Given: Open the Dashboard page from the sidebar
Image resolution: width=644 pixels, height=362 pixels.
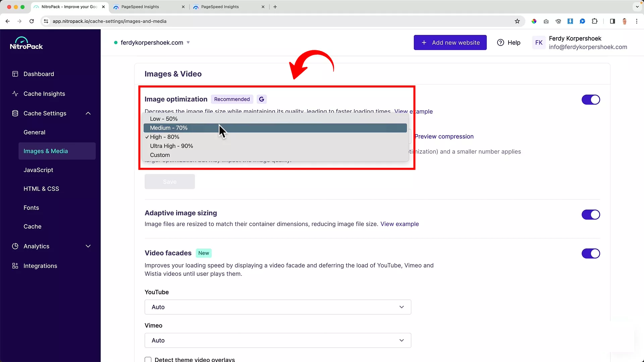Looking at the screenshot, I should 39,74.
